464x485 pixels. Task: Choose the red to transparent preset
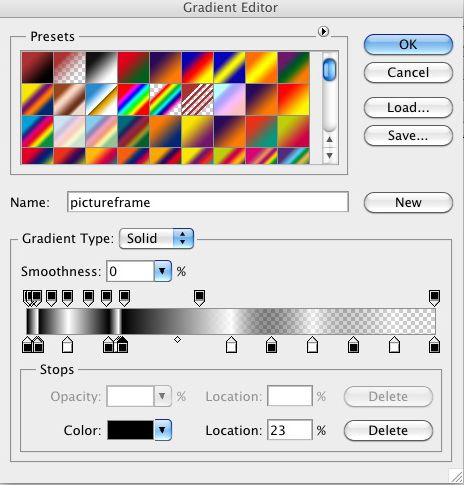coord(69,67)
